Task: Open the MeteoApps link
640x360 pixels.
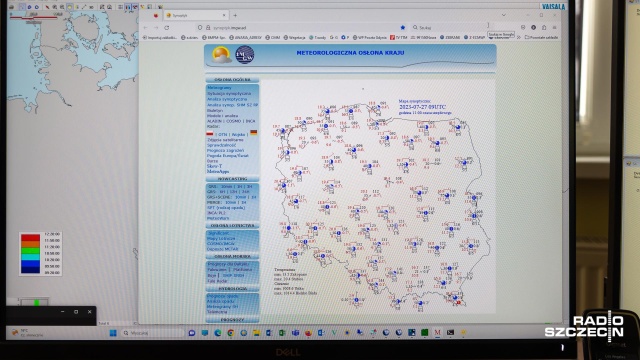Action: click(218, 172)
